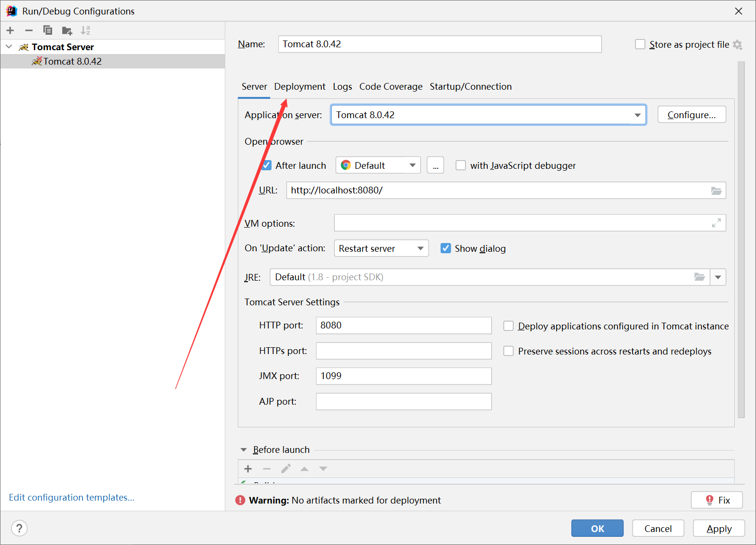
Task: Remove the selected configuration
Action: coord(29,30)
